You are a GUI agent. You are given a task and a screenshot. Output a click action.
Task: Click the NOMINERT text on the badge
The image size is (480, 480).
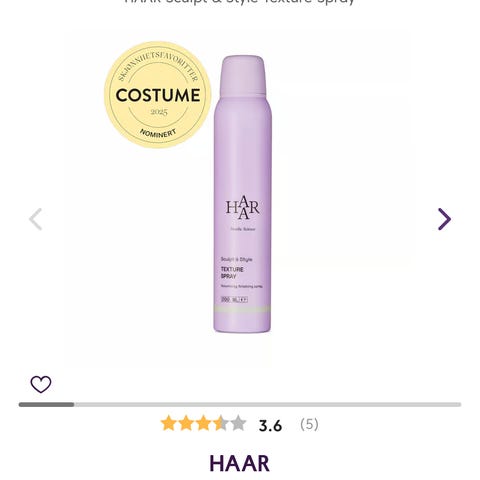coord(158,133)
